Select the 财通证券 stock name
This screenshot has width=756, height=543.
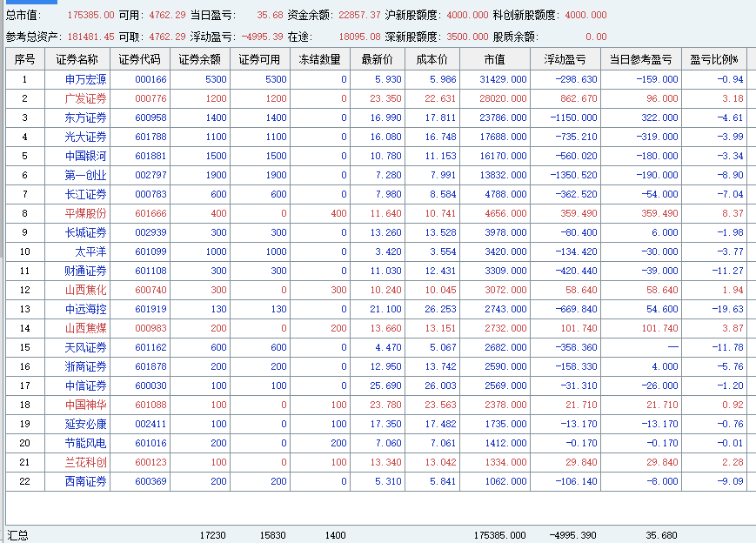point(86,271)
